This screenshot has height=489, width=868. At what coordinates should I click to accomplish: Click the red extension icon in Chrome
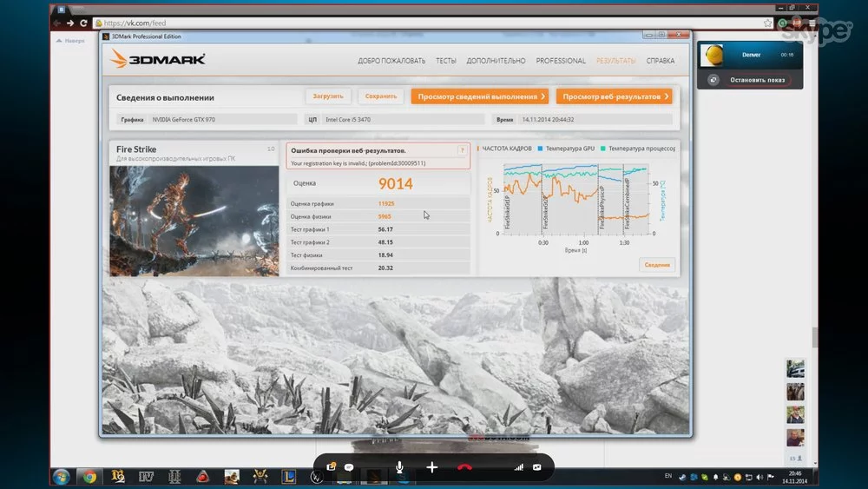pyautogui.click(x=797, y=23)
